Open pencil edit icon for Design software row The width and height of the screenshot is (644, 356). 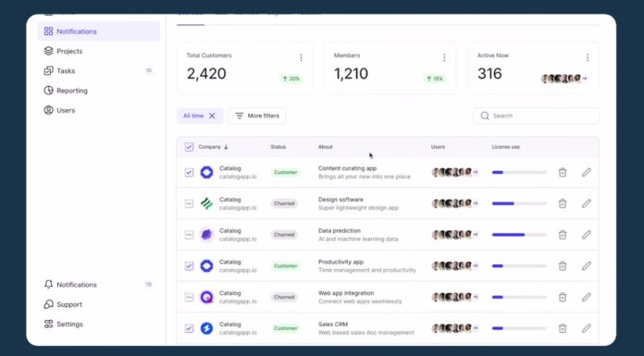[x=586, y=203]
